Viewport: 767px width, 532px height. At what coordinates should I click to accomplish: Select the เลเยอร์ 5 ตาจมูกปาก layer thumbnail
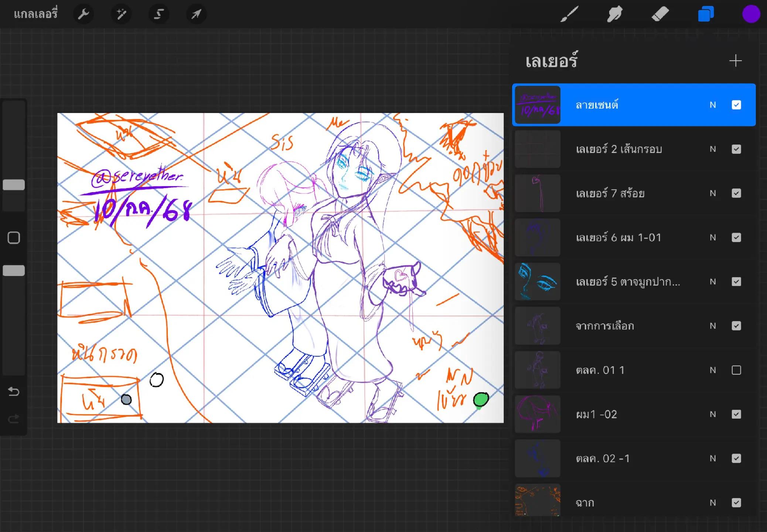coord(538,282)
